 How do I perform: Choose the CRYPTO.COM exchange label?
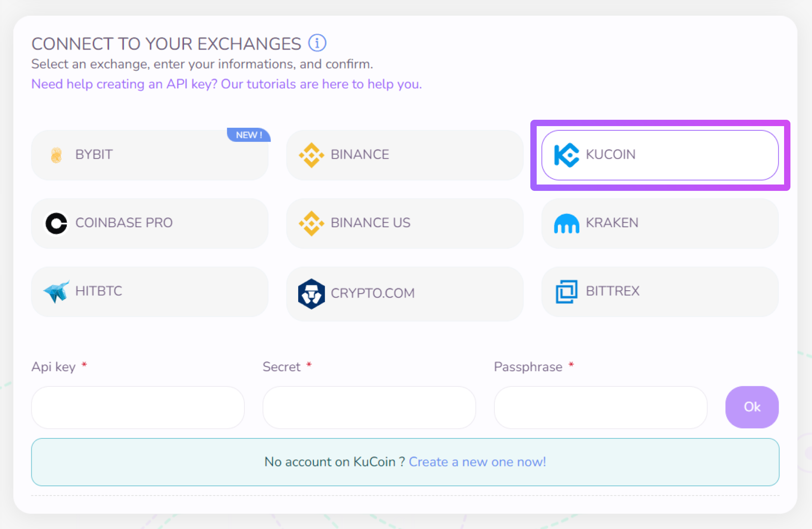tap(373, 293)
